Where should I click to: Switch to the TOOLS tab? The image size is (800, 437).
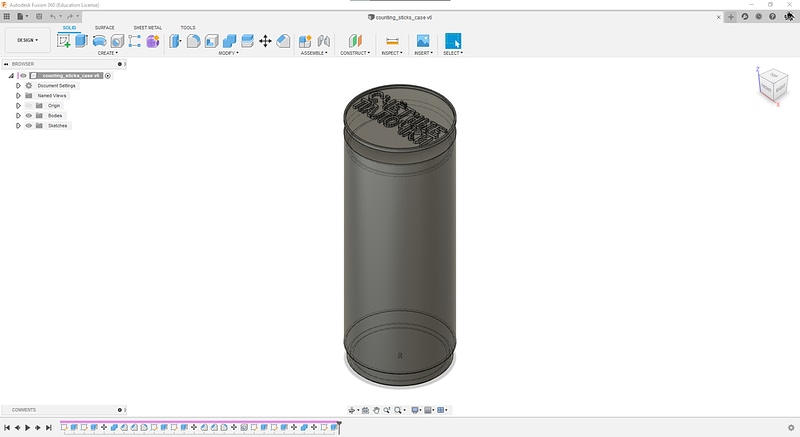[x=188, y=28]
